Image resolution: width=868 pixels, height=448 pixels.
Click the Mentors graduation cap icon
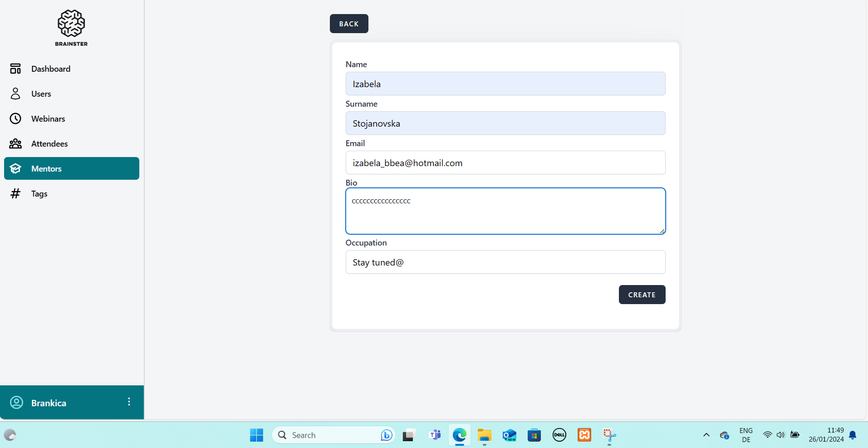[x=15, y=169]
